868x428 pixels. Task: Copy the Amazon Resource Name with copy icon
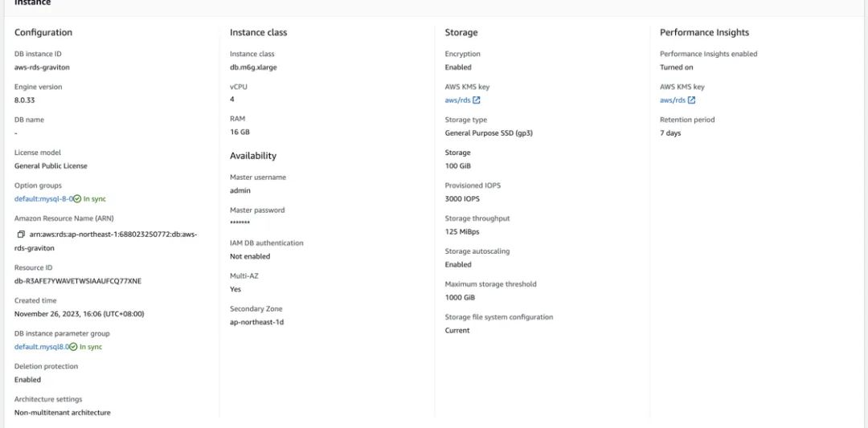point(21,234)
